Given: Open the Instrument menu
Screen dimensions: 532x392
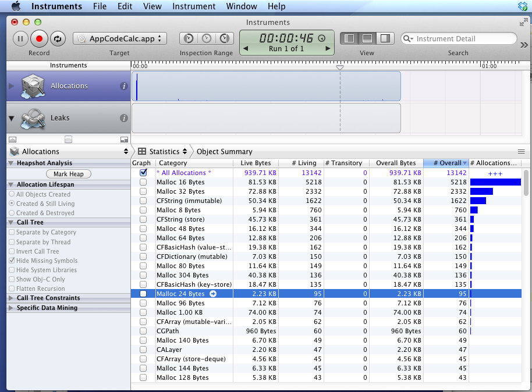Looking at the screenshot, I should pos(194,6).
